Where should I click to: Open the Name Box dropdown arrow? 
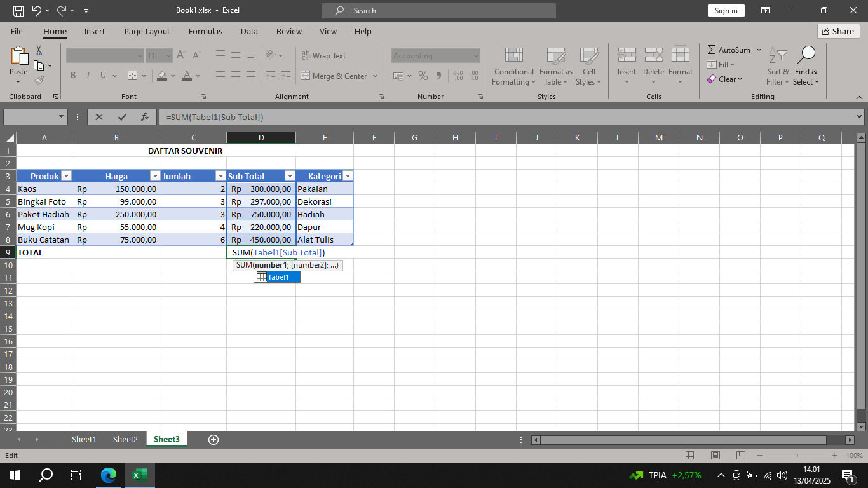62,117
